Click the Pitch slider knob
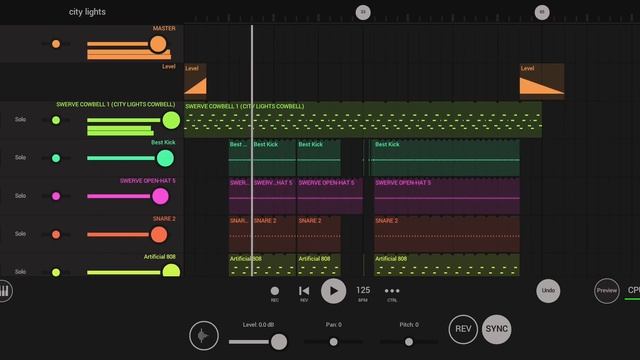Image resolution: width=640 pixels, height=360 pixels. point(409,342)
